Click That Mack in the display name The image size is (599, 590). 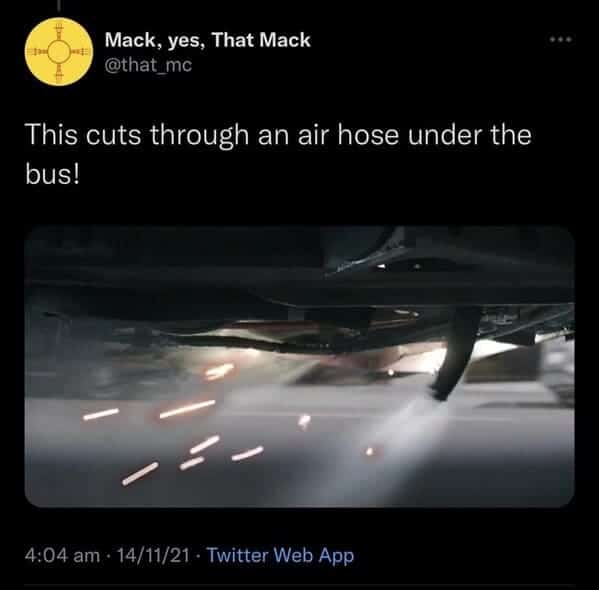tap(261, 39)
